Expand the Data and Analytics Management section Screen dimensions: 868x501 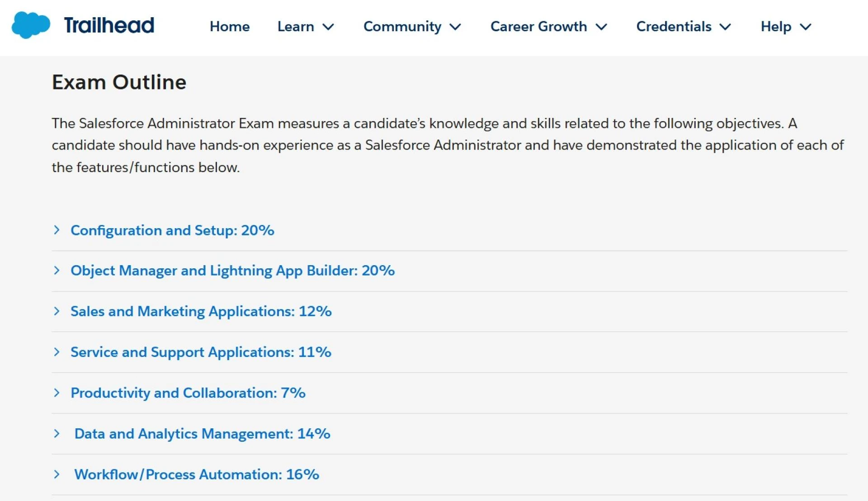[57, 433]
